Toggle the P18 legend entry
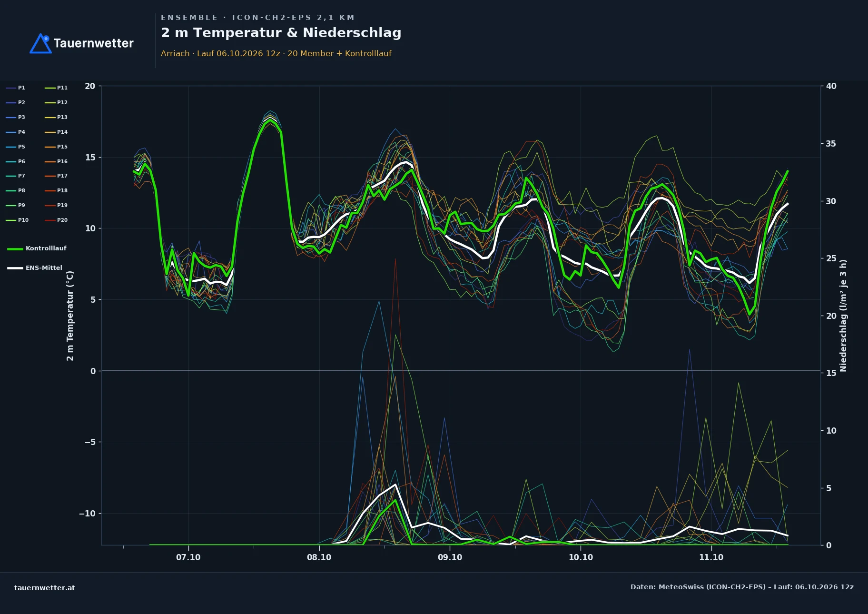 coord(56,190)
